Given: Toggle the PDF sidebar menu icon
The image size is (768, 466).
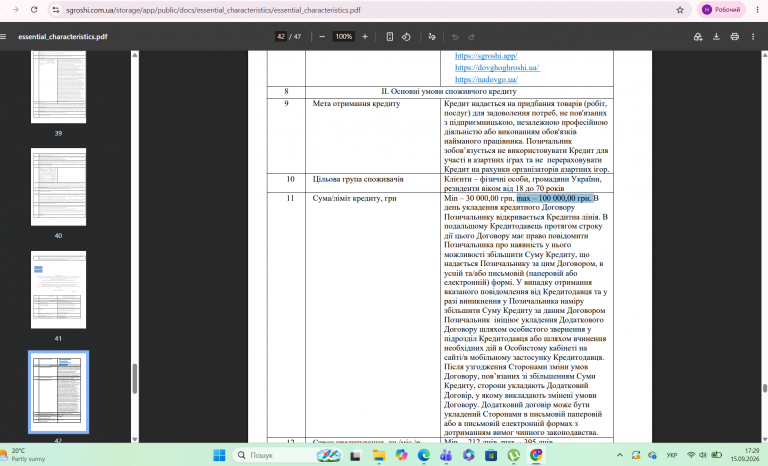Looking at the screenshot, I should click(x=3, y=37).
